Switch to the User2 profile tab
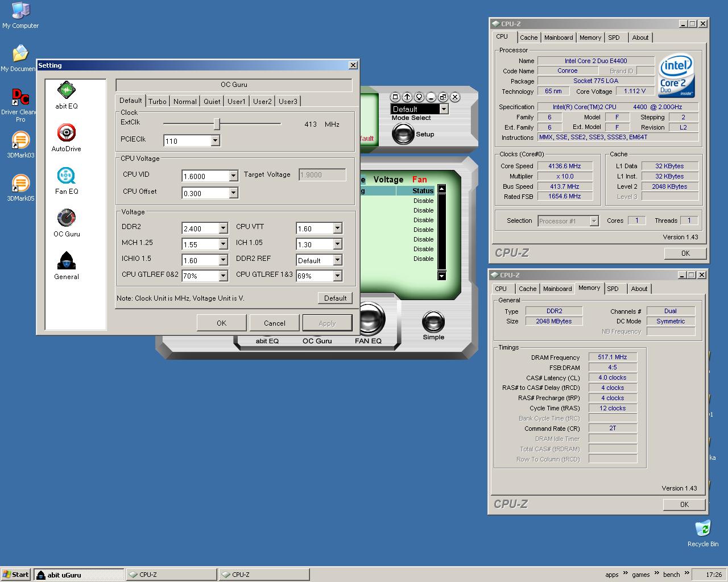728x582 pixels. pyautogui.click(x=262, y=102)
